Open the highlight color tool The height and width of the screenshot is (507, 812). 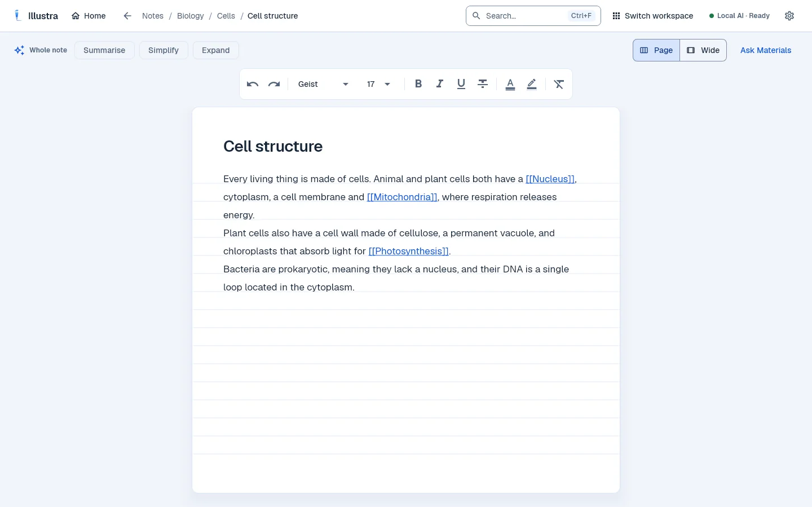(532, 84)
